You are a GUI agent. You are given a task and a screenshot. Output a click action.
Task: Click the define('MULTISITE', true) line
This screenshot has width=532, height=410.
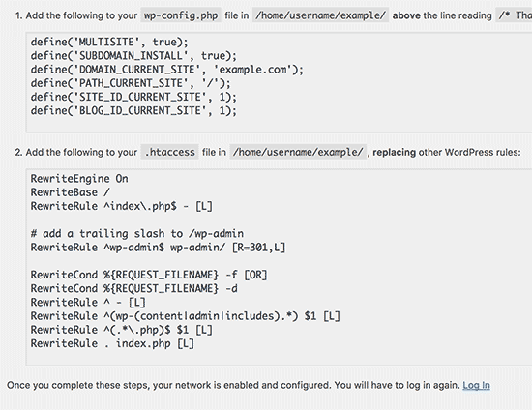click(x=109, y=42)
